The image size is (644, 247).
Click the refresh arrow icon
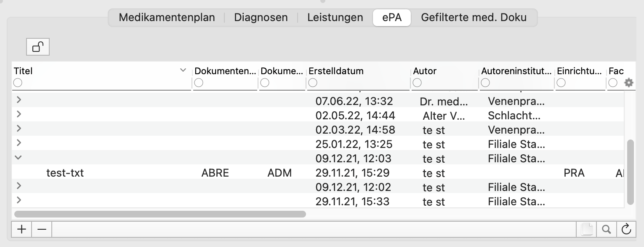pyautogui.click(x=626, y=229)
